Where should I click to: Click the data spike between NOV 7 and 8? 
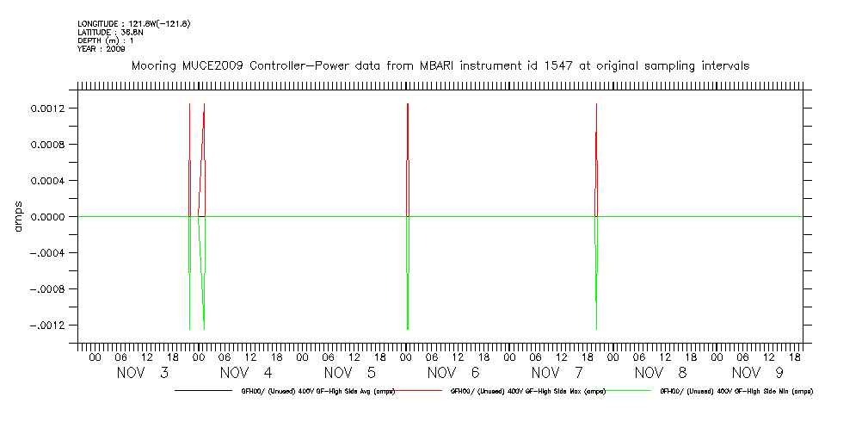click(596, 215)
